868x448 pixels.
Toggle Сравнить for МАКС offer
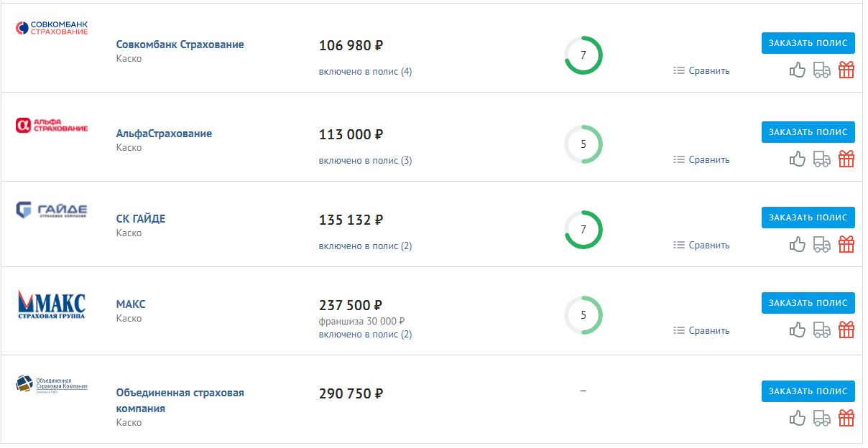click(x=701, y=331)
